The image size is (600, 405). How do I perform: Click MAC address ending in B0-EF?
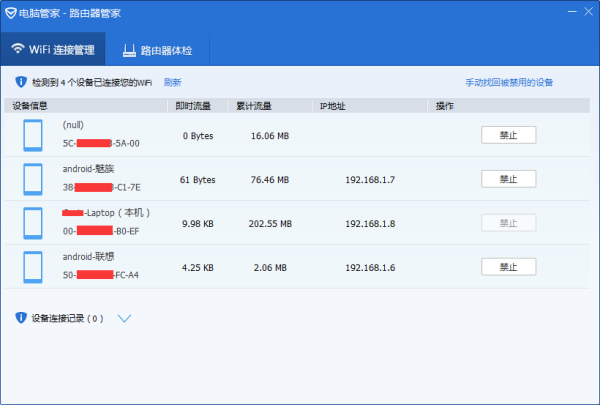[x=101, y=231]
